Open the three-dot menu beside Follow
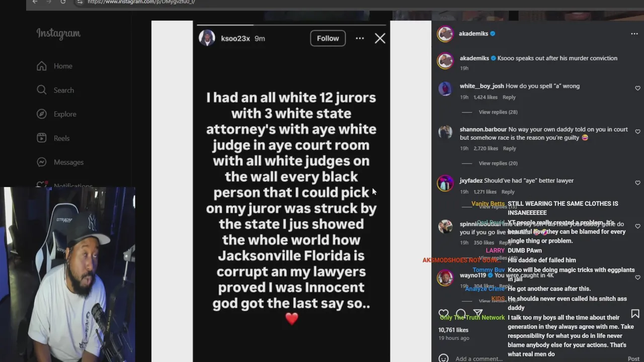 [360, 38]
